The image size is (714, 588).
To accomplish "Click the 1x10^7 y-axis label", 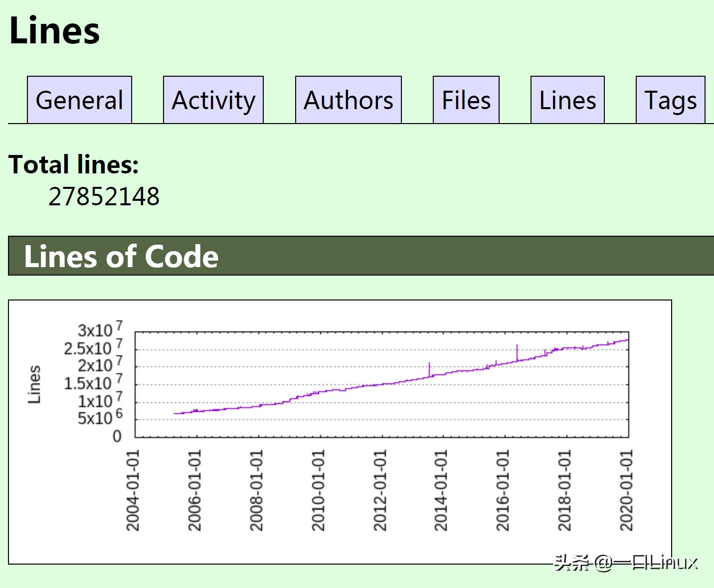I will [100, 400].
